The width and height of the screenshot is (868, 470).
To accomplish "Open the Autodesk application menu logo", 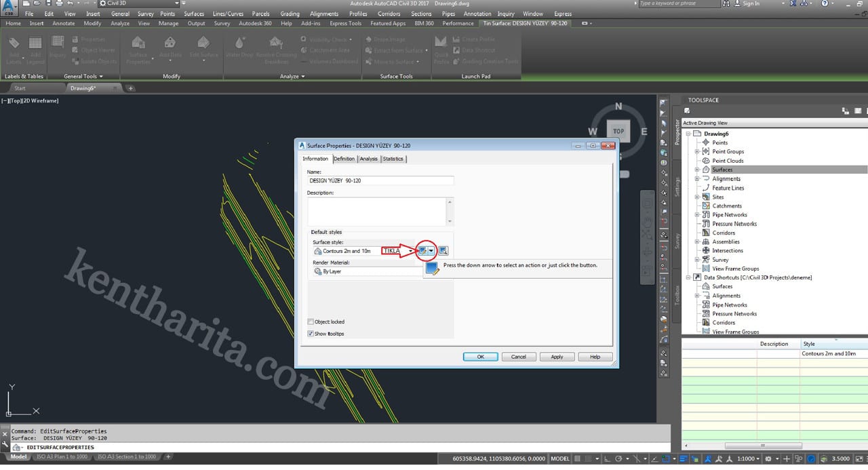I will tap(9, 8).
